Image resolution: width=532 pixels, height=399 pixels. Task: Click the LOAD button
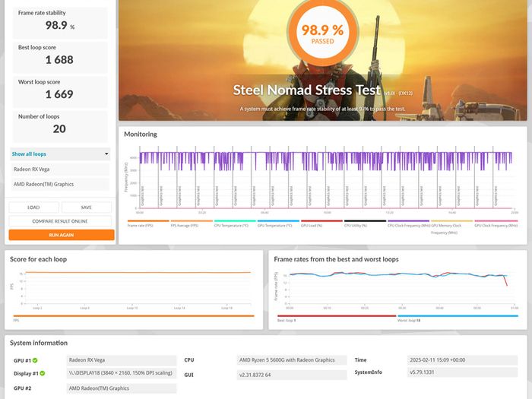33,207
